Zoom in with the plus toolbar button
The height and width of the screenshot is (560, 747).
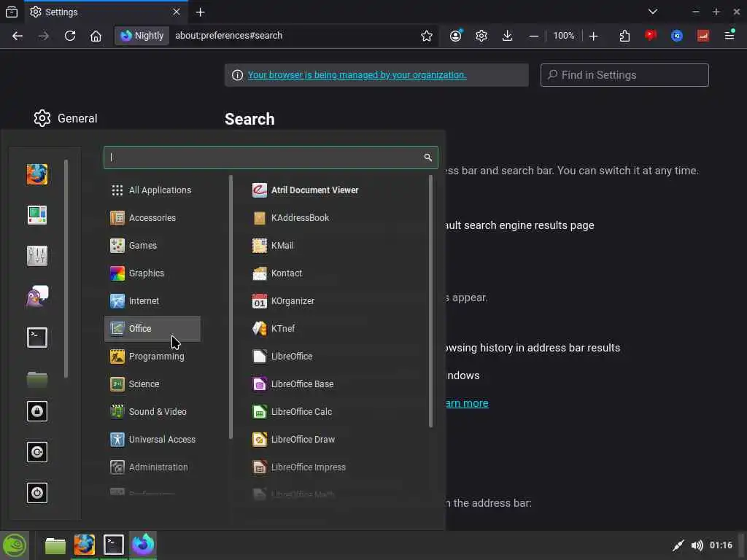click(594, 36)
